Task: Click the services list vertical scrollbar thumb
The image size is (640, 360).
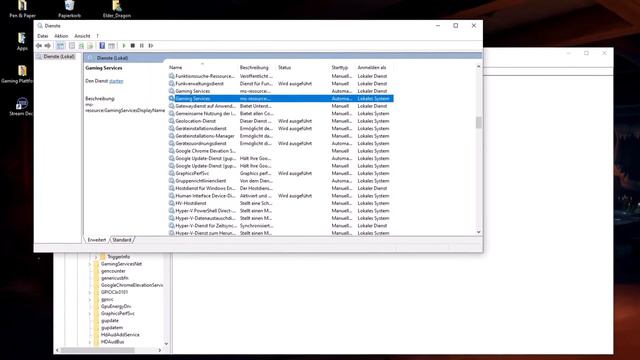Action: [478, 122]
